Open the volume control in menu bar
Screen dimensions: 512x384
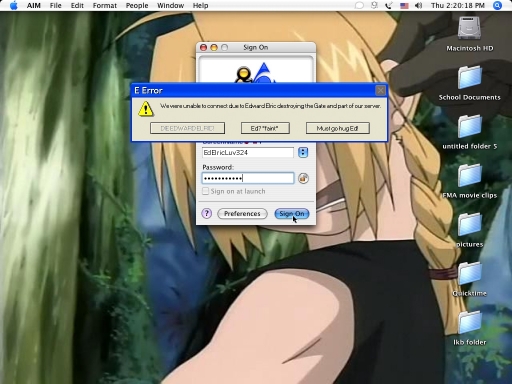[419, 5]
